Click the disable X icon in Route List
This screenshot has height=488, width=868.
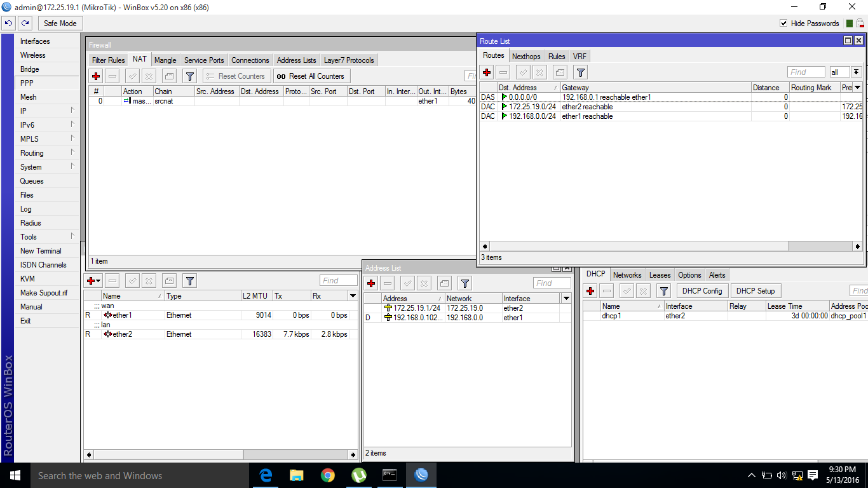click(x=539, y=72)
